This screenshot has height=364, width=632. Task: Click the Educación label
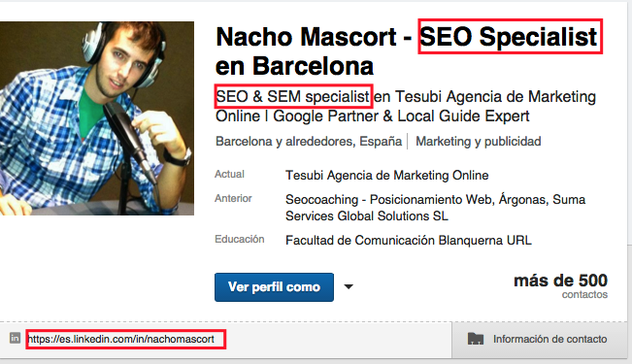240,239
